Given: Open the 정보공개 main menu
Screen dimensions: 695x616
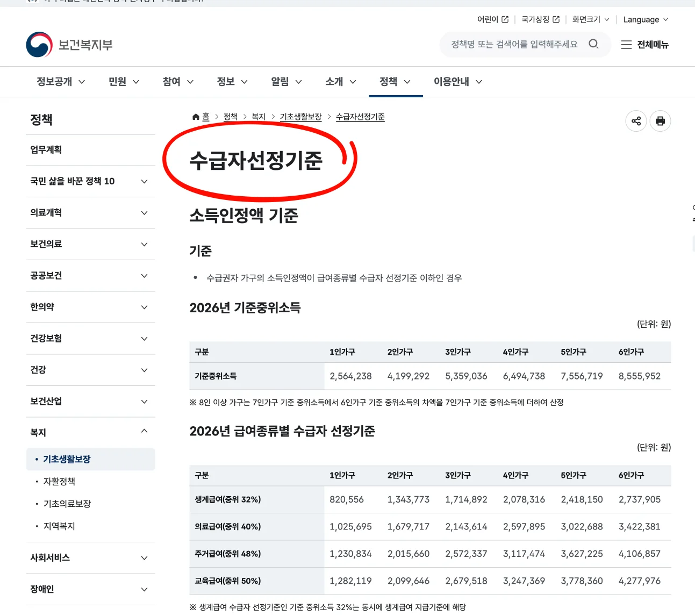Looking at the screenshot, I should pyautogui.click(x=61, y=82).
